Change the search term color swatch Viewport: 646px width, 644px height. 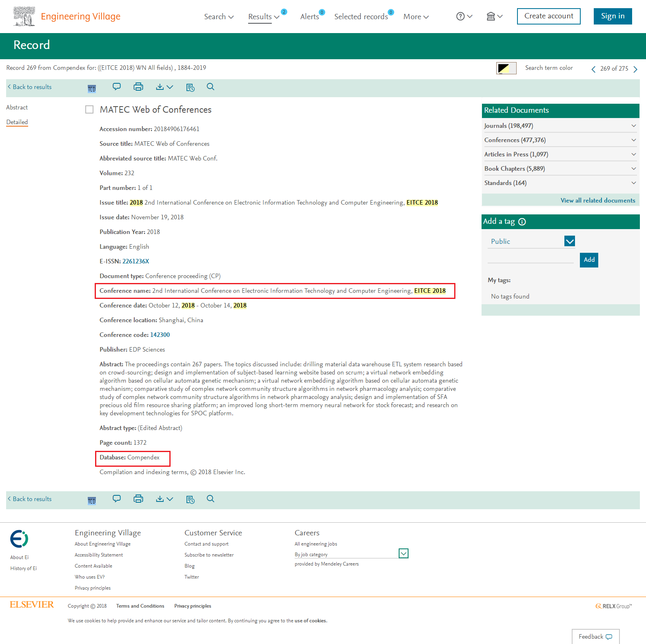[x=506, y=68]
